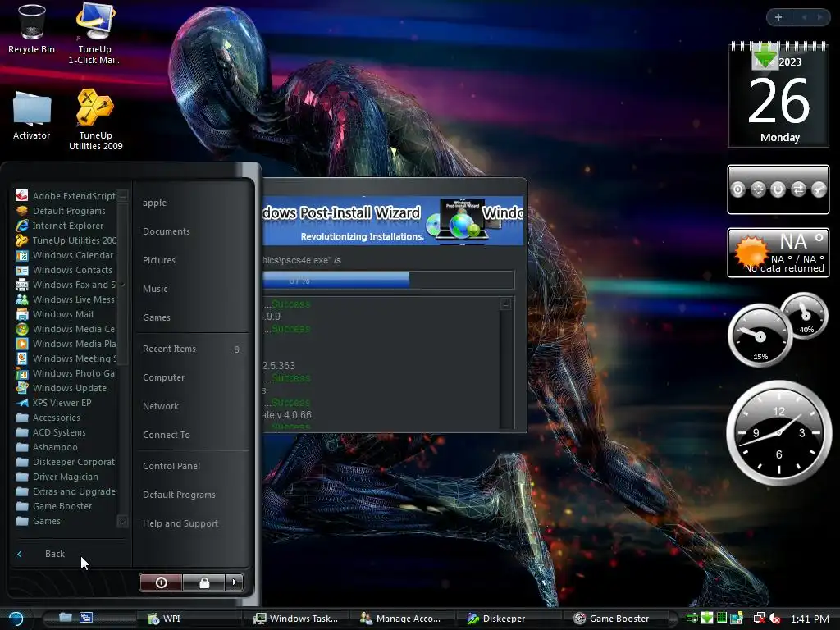Click the spinner icon in the control gadget
Screen dimensions: 840x630
click(x=758, y=189)
